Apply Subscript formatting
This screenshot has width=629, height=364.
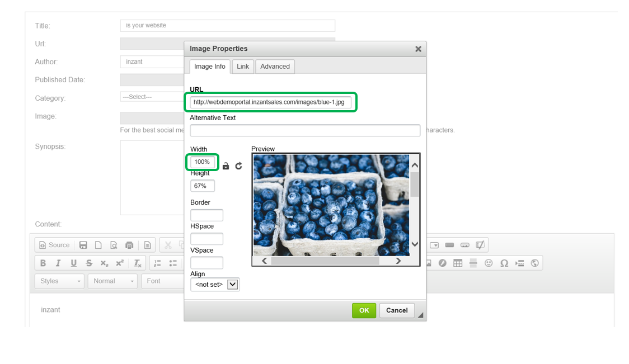click(104, 263)
